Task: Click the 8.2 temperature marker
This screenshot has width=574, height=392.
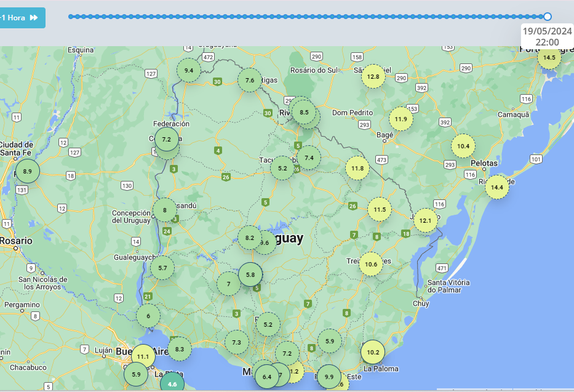Action: coord(250,238)
